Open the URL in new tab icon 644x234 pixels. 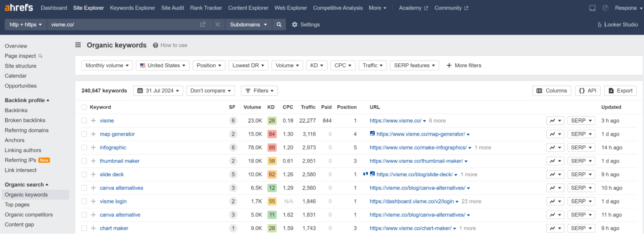click(x=203, y=24)
